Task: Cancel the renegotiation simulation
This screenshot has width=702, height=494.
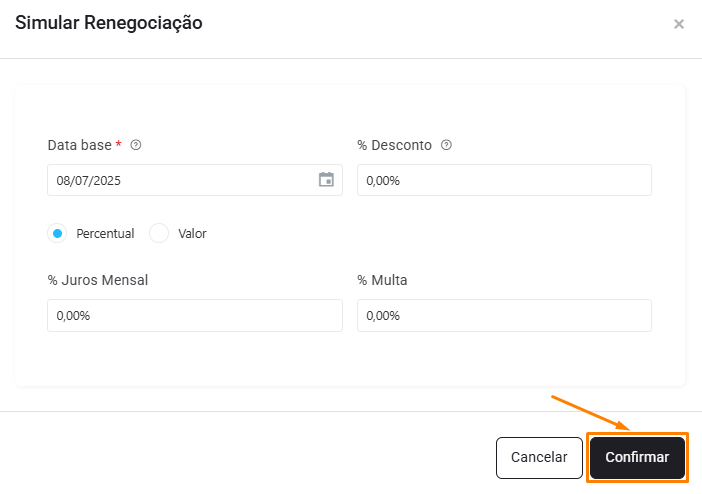Action: (x=539, y=458)
